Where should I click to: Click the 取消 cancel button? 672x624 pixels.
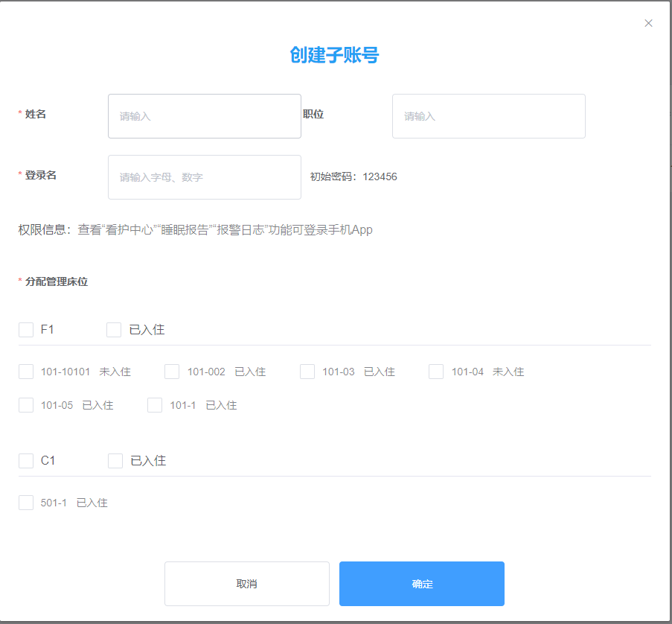click(x=246, y=583)
